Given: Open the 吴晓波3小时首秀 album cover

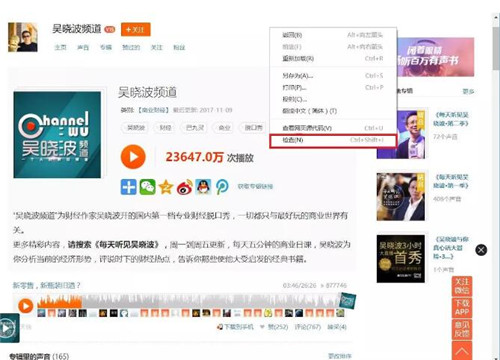Looking at the screenshot, I should click(x=401, y=259).
